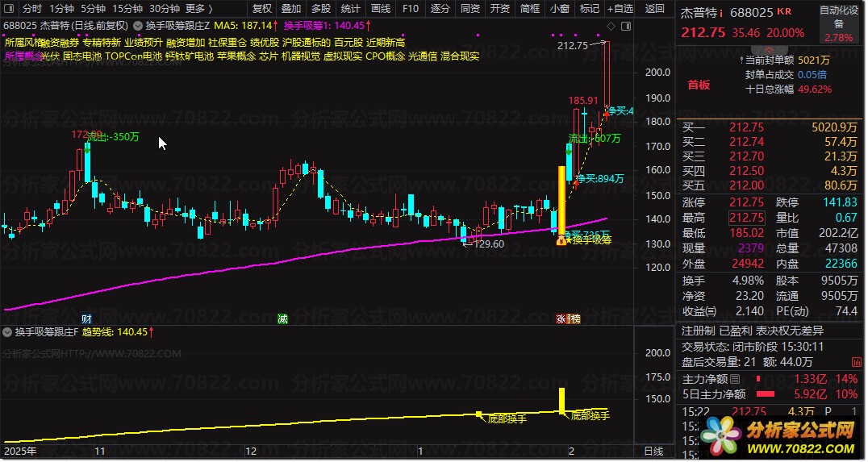Open after-hours trading bar chart icon

[857, 362]
